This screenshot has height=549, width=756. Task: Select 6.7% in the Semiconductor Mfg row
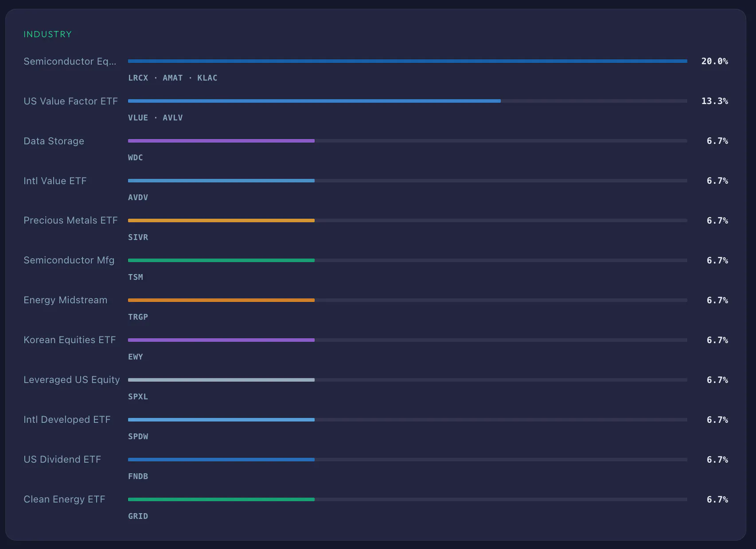(x=717, y=260)
